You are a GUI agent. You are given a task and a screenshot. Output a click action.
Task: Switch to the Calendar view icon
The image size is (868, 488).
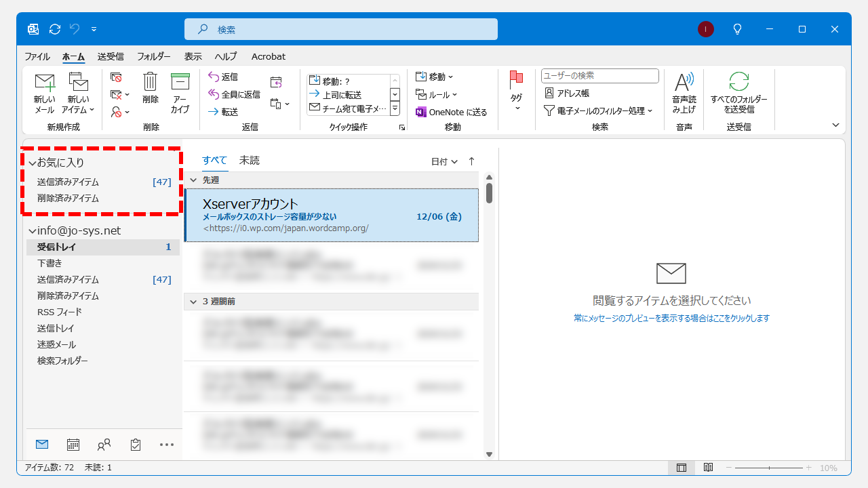point(73,444)
